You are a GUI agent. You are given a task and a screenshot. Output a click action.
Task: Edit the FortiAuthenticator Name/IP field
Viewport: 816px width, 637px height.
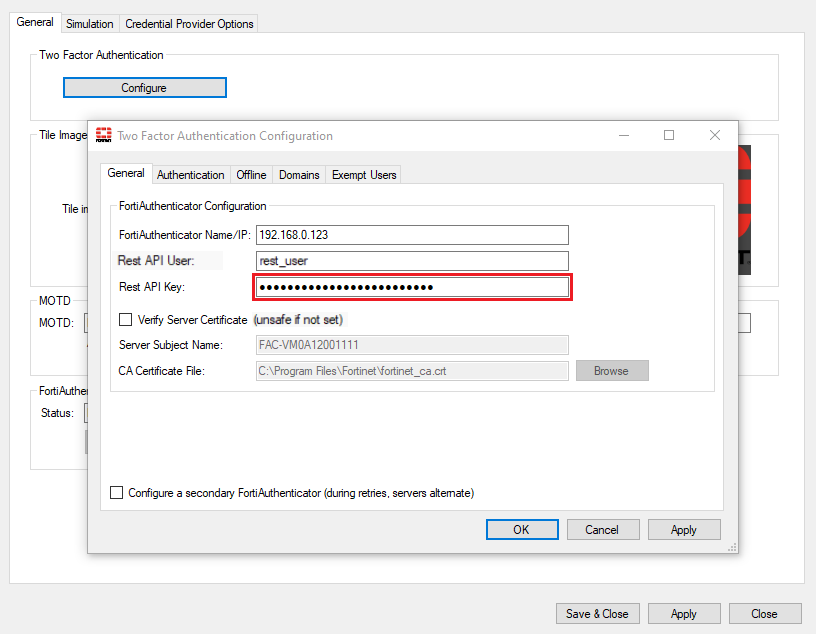pos(410,235)
